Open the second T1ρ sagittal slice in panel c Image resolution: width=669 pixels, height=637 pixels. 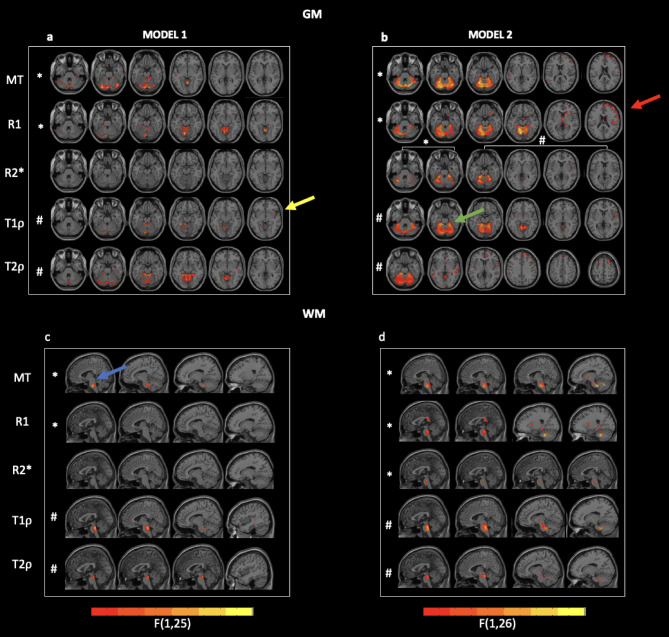(x=144, y=516)
